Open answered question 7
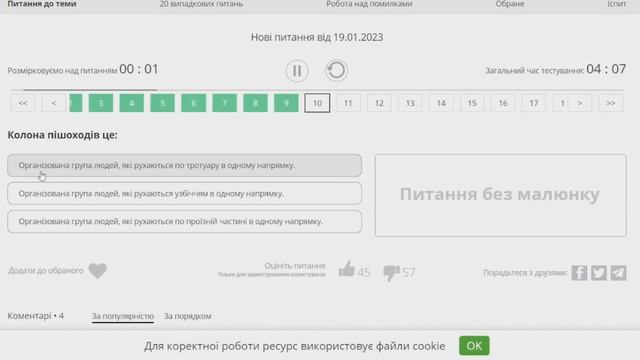The width and height of the screenshot is (640, 360). pos(224,103)
